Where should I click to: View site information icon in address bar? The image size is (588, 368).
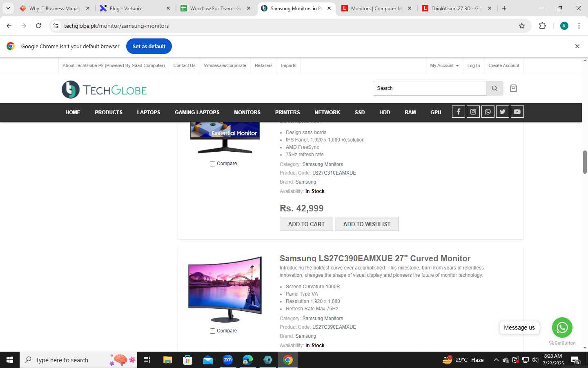(x=56, y=26)
